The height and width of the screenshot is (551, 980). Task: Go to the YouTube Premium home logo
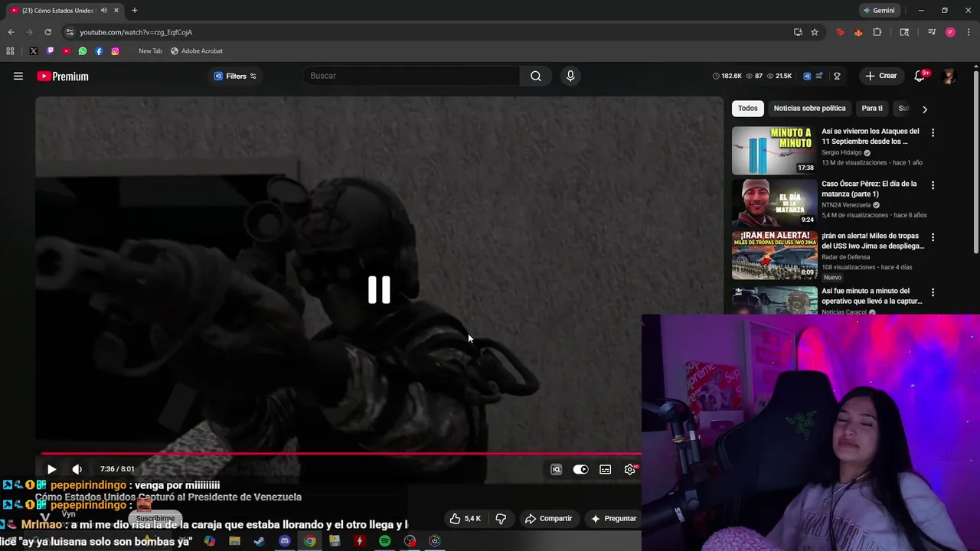coord(63,76)
